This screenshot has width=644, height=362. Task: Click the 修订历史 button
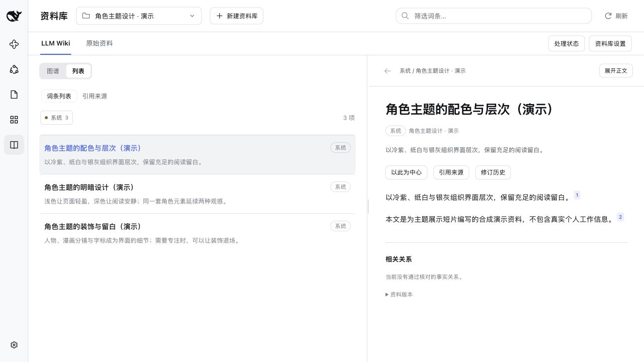(x=493, y=172)
